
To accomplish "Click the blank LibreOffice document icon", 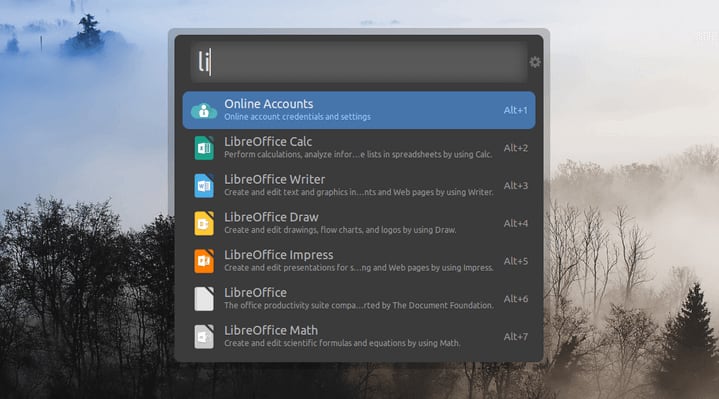I will click(x=204, y=299).
